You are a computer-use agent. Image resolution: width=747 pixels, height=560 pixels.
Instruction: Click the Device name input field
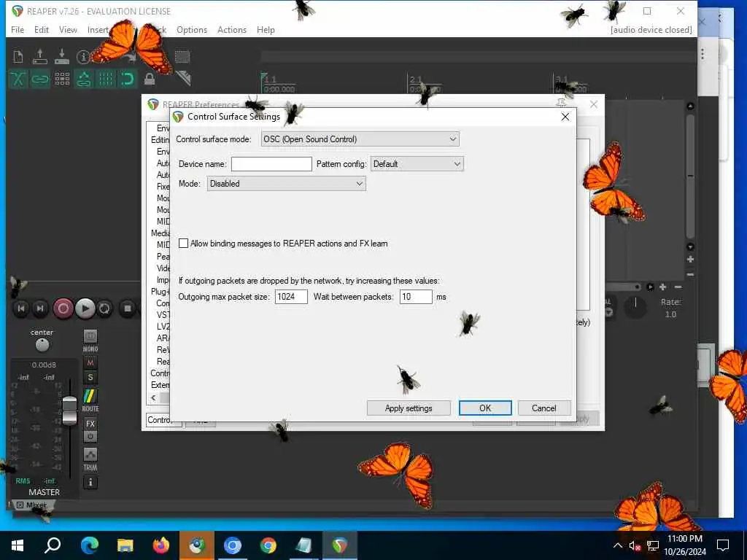click(x=271, y=164)
